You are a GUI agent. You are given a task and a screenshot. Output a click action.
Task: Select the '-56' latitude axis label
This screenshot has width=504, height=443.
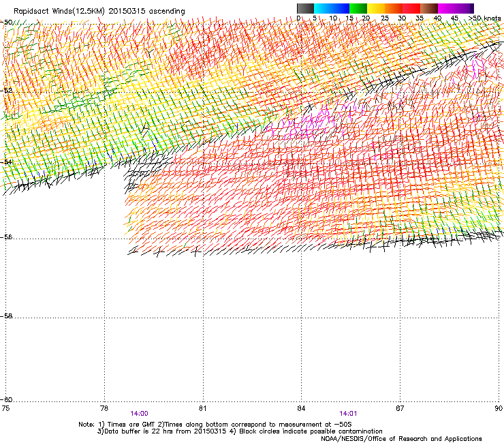[6, 237]
